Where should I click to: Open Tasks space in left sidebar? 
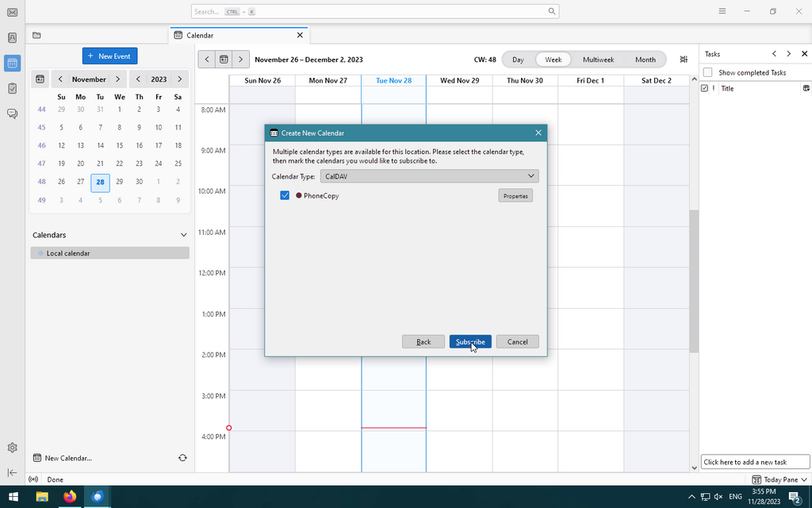coord(12,88)
